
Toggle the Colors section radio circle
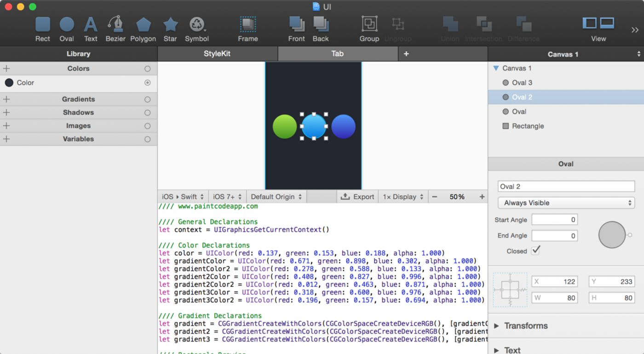point(147,69)
